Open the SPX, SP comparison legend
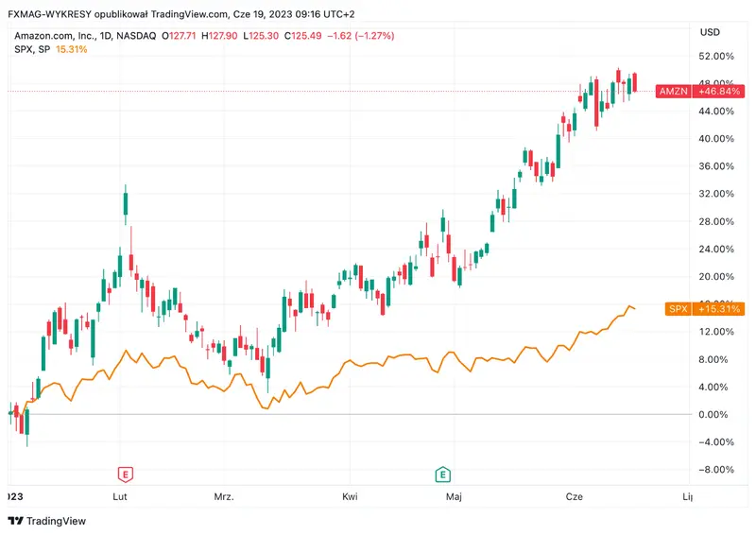756x535 pixels. click(x=30, y=49)
